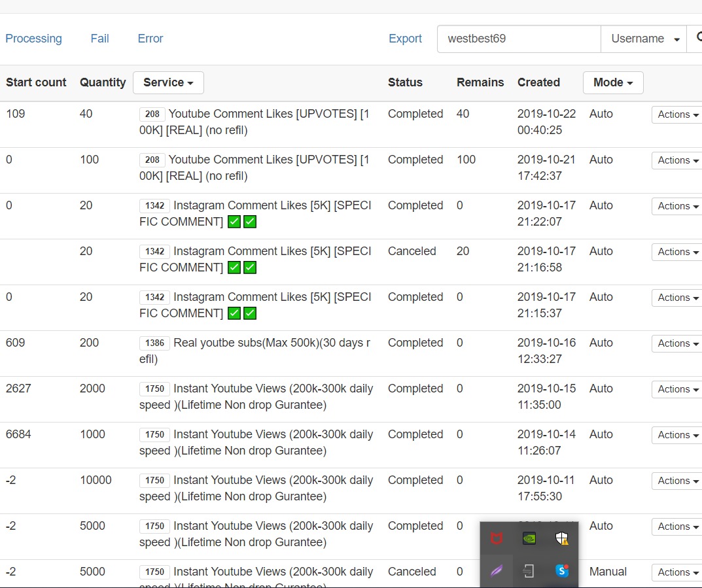702x588 pixels.
Task: Open Windows Security shield tray icon
Action: pyautogui.click(x=562, y=538)
